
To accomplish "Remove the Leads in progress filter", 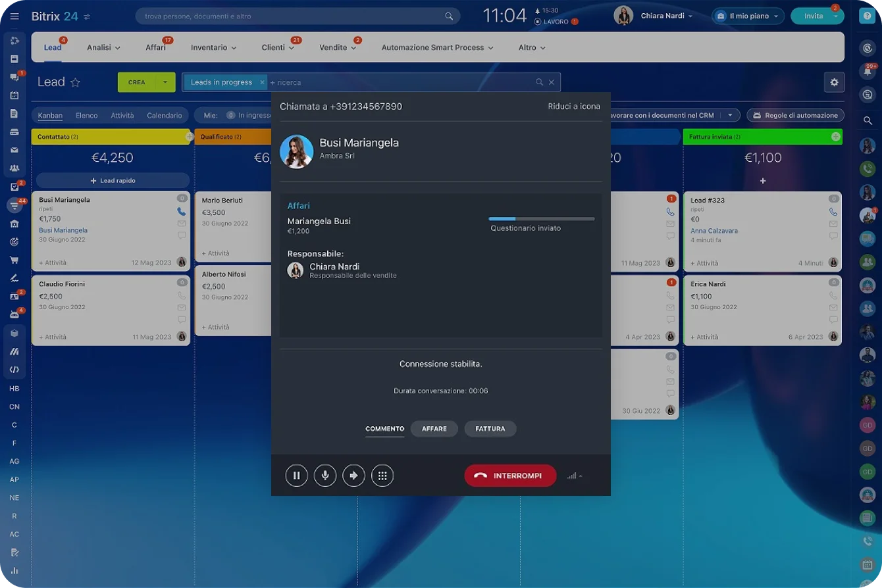I will [262, 82].
